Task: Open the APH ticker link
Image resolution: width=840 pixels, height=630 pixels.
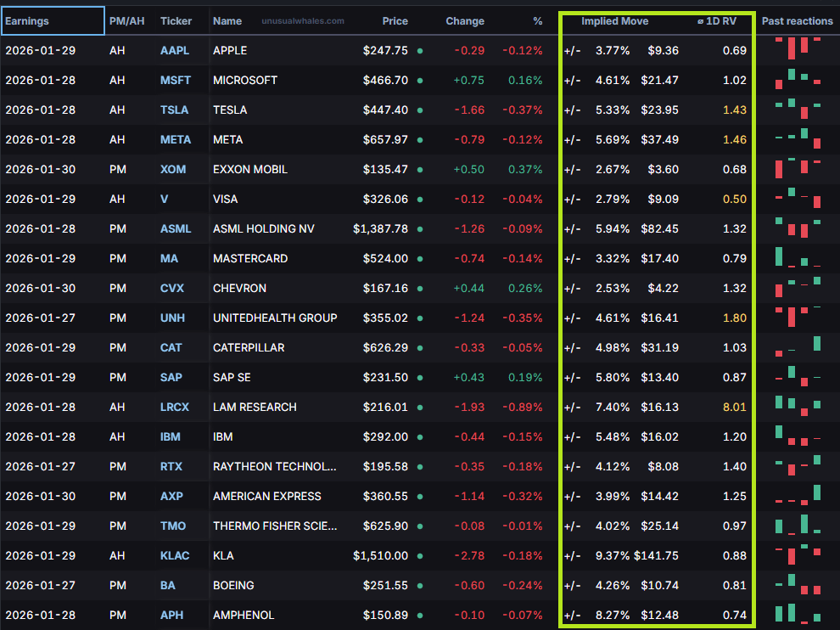Action: (171, 615)
